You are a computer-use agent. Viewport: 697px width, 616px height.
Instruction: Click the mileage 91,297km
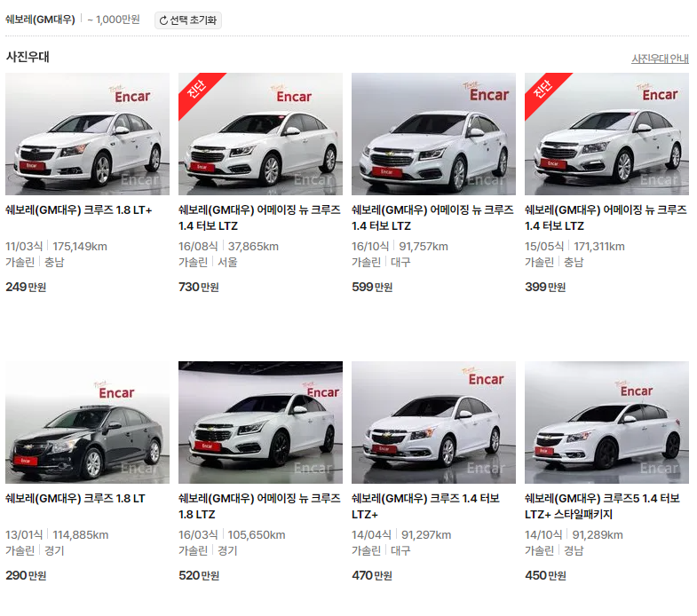(426, 534)
